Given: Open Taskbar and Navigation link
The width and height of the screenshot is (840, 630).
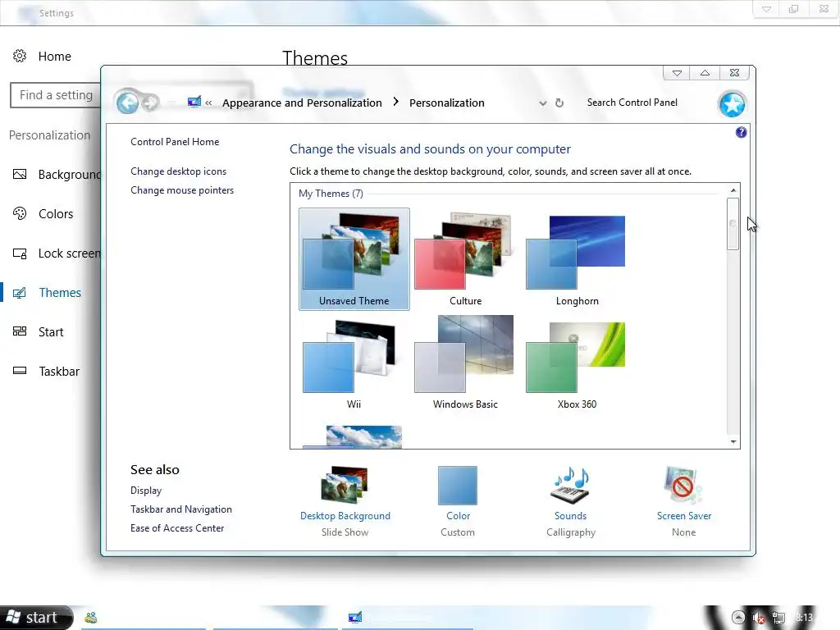Looking at the screenshot, I should (x=181, y=509).
